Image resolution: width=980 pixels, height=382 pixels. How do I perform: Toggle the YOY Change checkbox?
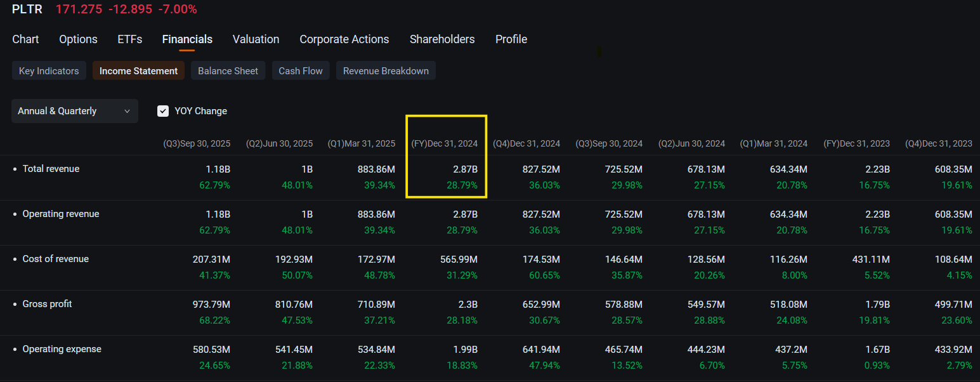click(163, 111)
